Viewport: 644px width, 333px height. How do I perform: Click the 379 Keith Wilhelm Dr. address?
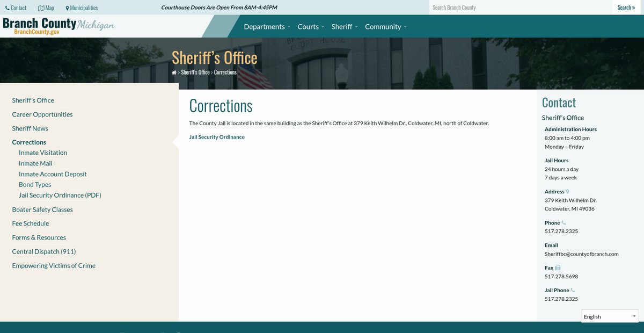pyautogui.click(x=570, y=200)
